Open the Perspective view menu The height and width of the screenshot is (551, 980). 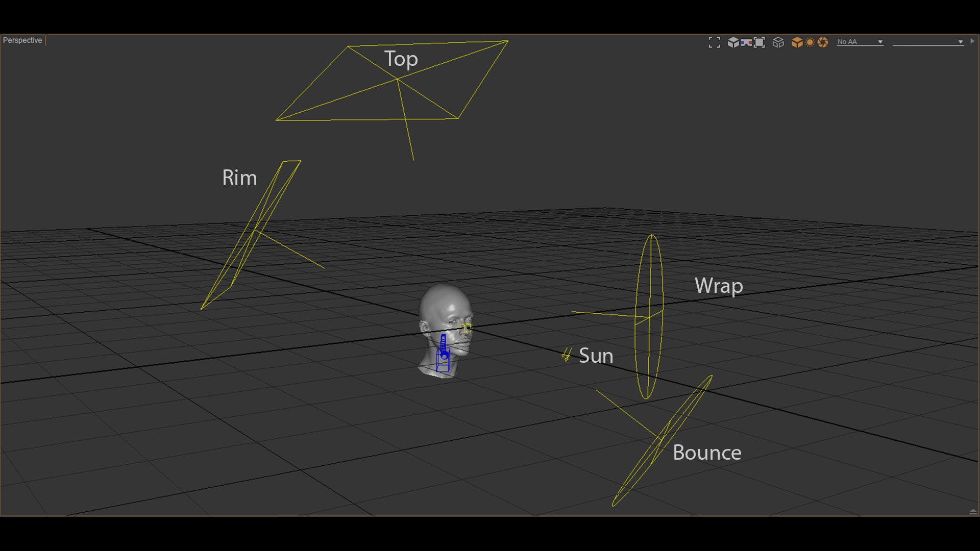[x=22, y=40]
